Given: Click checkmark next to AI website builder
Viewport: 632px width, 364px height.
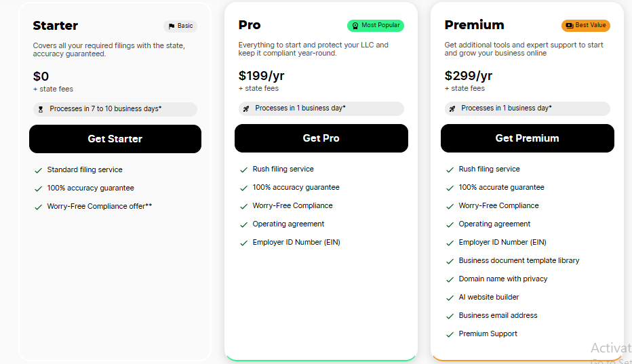Looking at the screenshot, I should (450, 298).
